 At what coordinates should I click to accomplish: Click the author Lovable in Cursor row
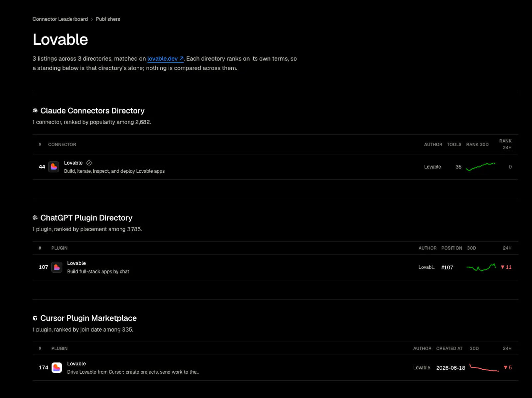coord(422,368)
